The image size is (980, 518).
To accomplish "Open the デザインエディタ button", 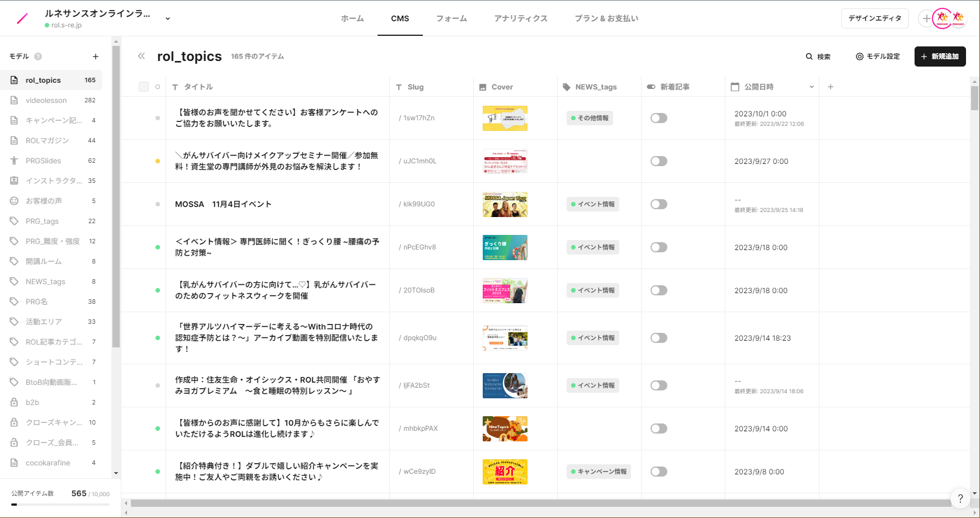I will point(875,18).
